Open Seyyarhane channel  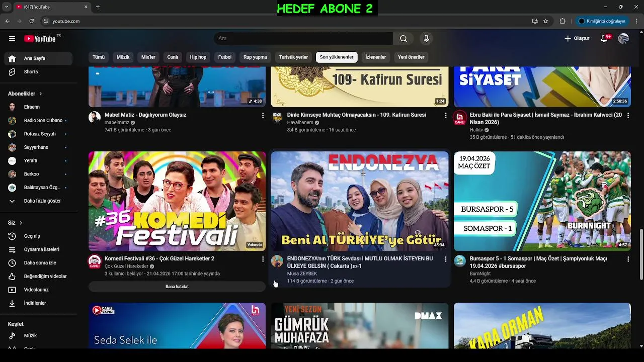(x=38, y=147)
